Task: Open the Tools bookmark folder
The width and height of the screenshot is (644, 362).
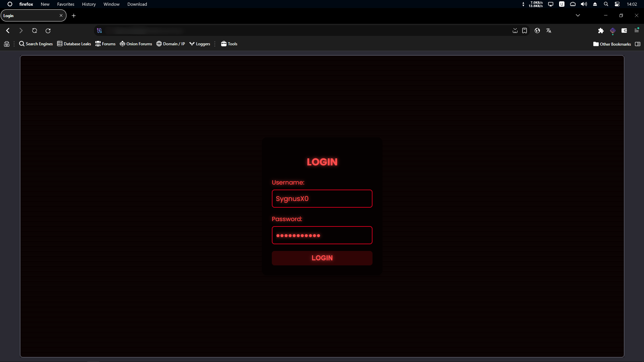Action: click(x=229, y=44)
